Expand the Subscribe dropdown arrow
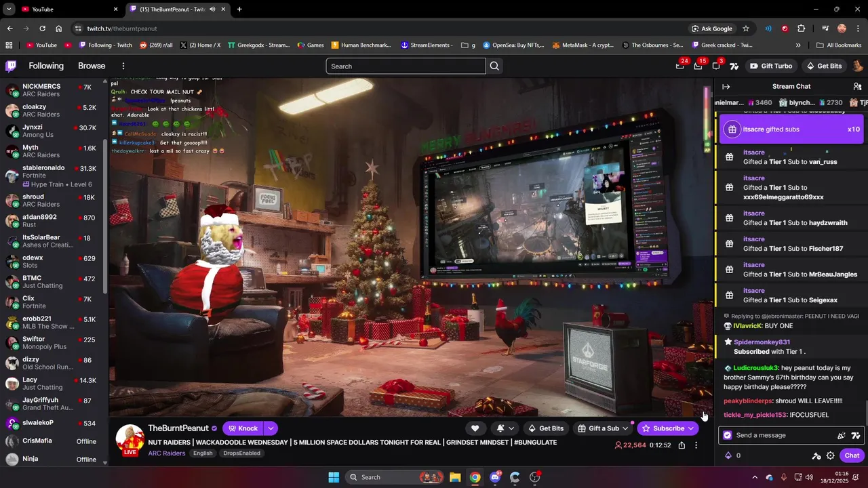Image resolution: width=868 pixels, height=488 pixels. coord(690,428)
